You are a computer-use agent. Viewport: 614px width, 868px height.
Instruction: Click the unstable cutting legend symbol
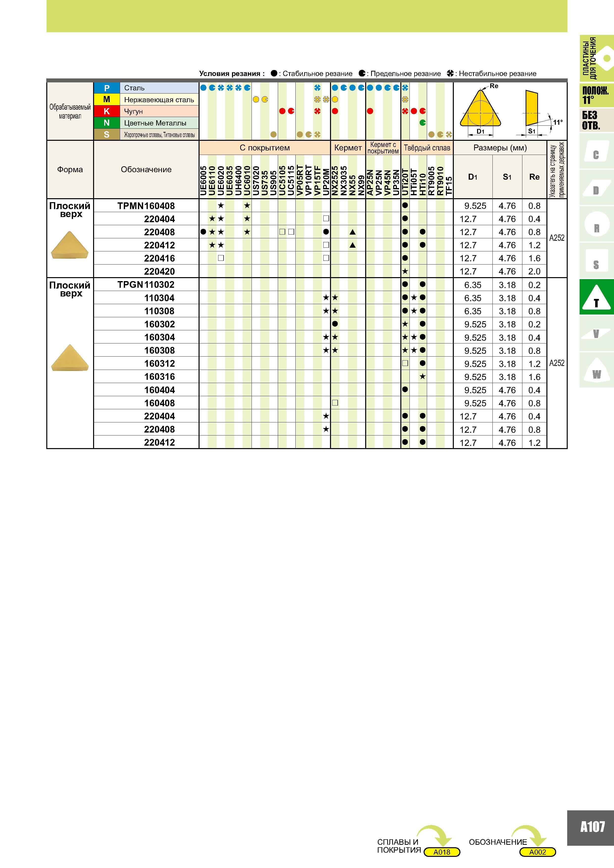(450, 73)
